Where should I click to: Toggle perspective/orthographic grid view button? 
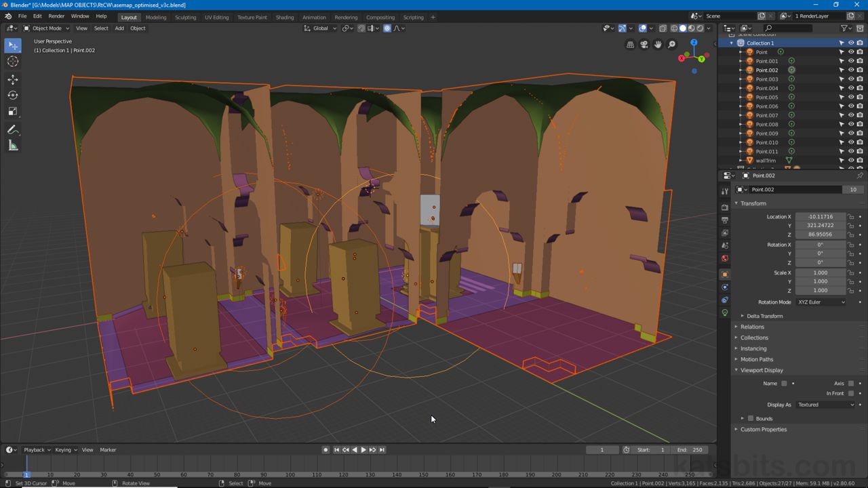630,45
